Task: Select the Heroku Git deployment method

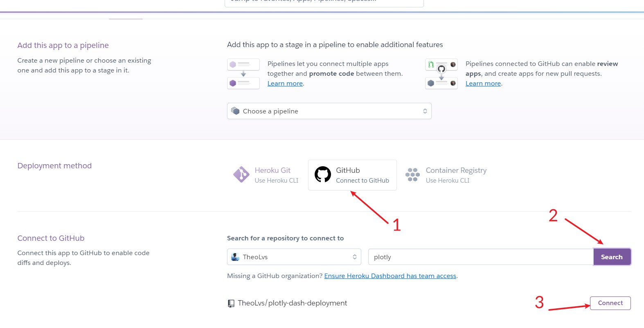Action: 266,175
